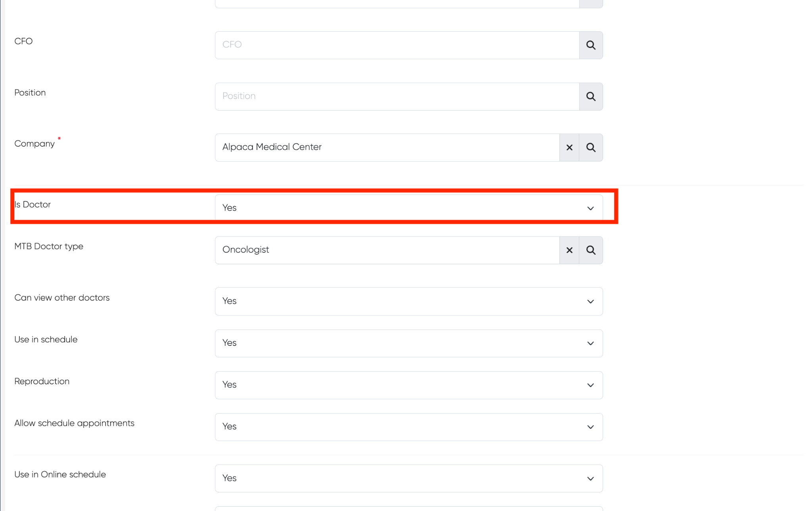Open Allow schedule appointments dropdown
The width and height of the screenshot is (812, 511).
point(408,427)
